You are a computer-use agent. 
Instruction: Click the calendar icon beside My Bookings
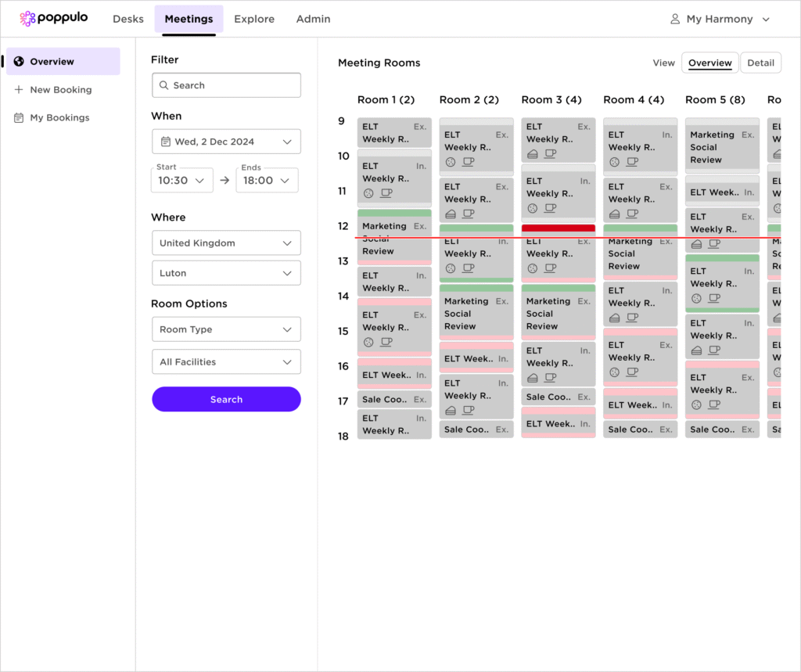[x=19, y=118]
